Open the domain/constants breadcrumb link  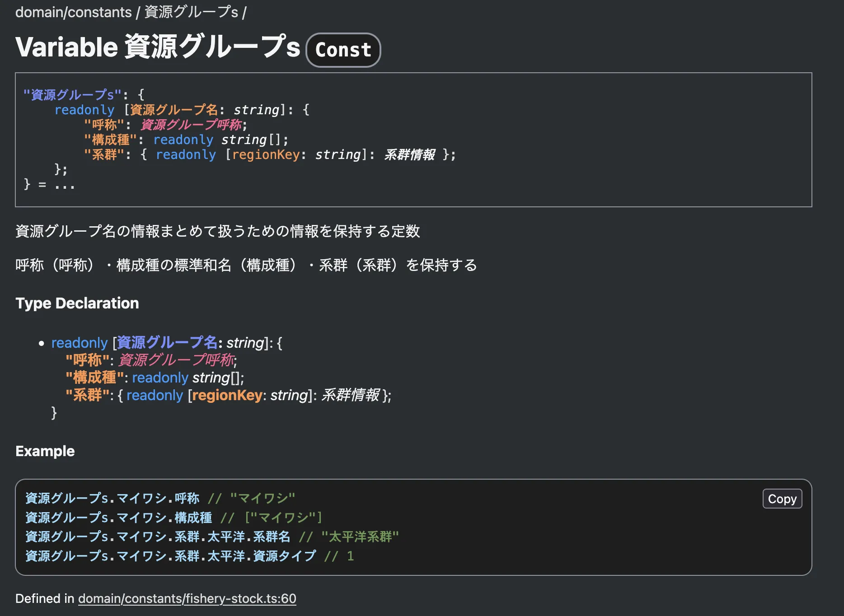click(72, 12)
